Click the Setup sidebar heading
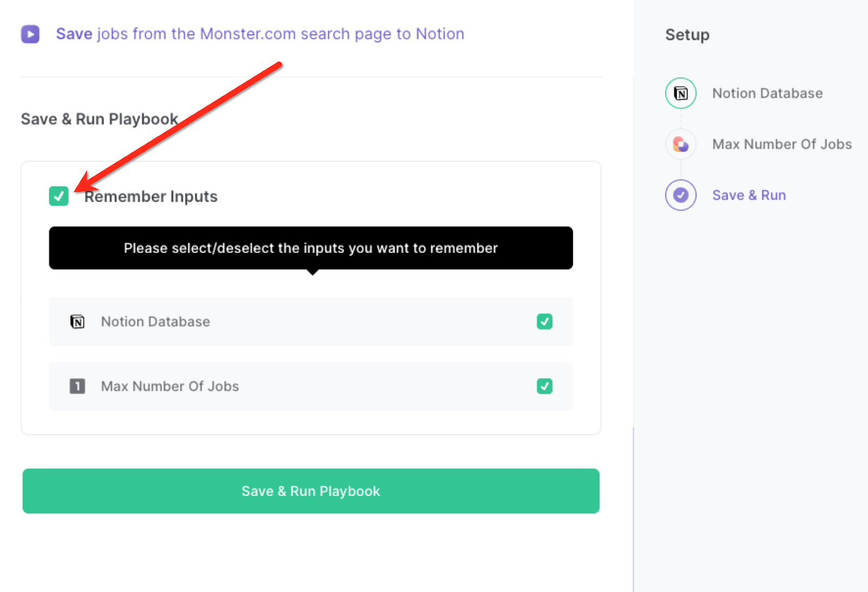Screen dimensions: 868x592 pyautogui.click(x=687, y=35)
